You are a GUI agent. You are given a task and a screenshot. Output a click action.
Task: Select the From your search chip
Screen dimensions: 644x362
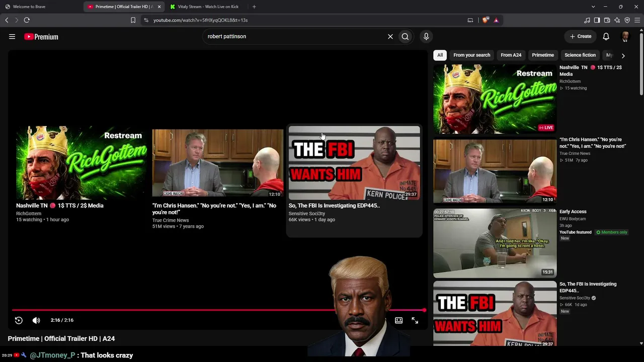click(x=471, y=55)
